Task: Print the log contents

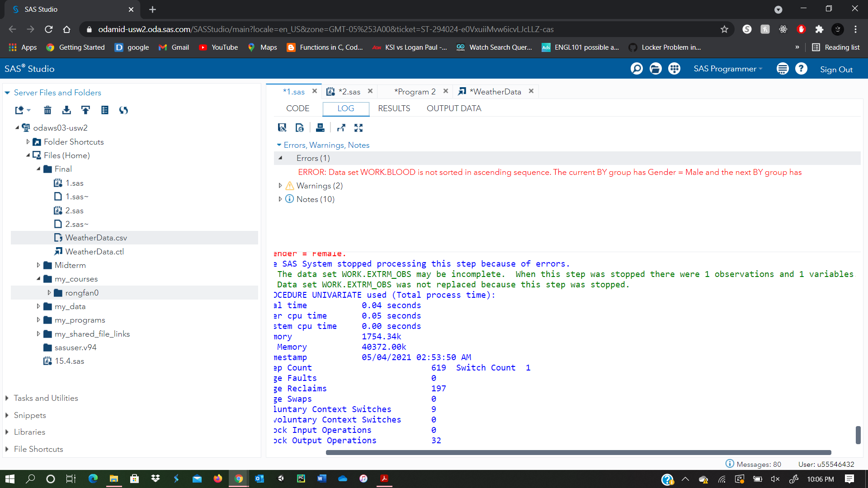Action: pyautogui.click(x=320, y=127)
